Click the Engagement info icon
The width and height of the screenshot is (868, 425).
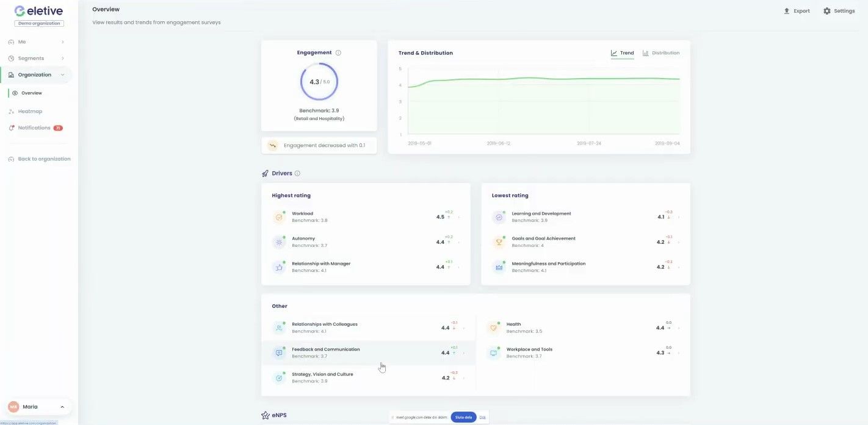pos(338,53)
